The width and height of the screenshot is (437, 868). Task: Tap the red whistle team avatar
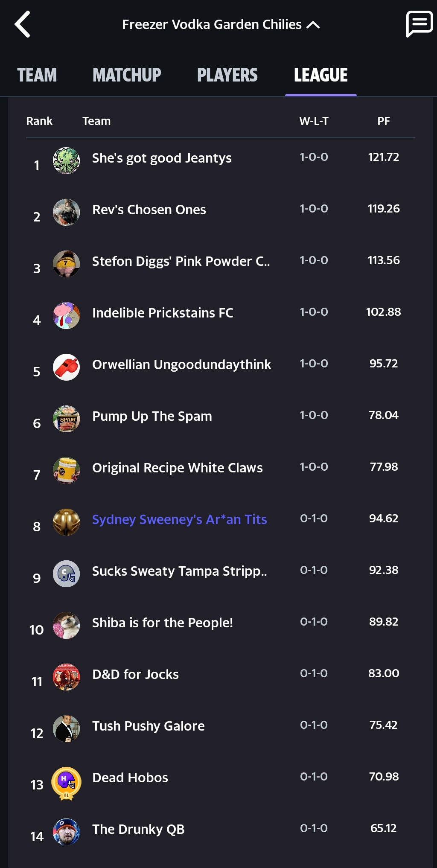[66, 367]
